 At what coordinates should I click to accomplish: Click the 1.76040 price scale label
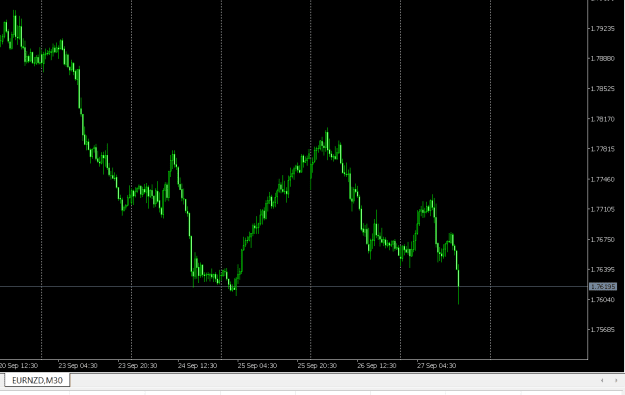(603, 300)
